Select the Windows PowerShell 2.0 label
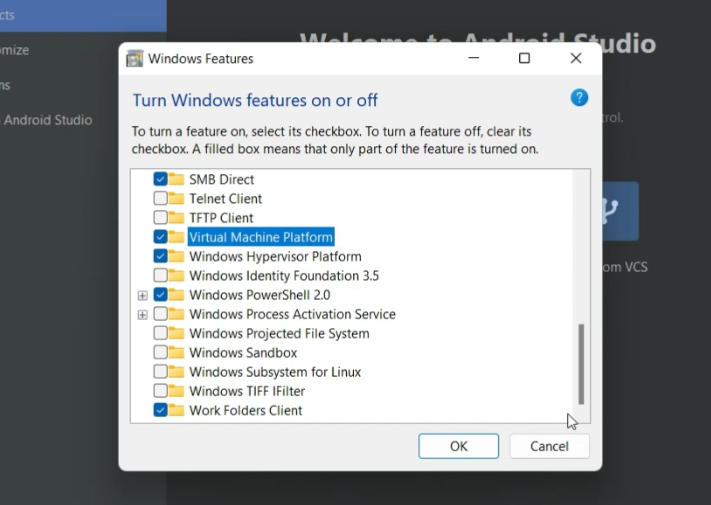711x505 pixels. [259, 295]
